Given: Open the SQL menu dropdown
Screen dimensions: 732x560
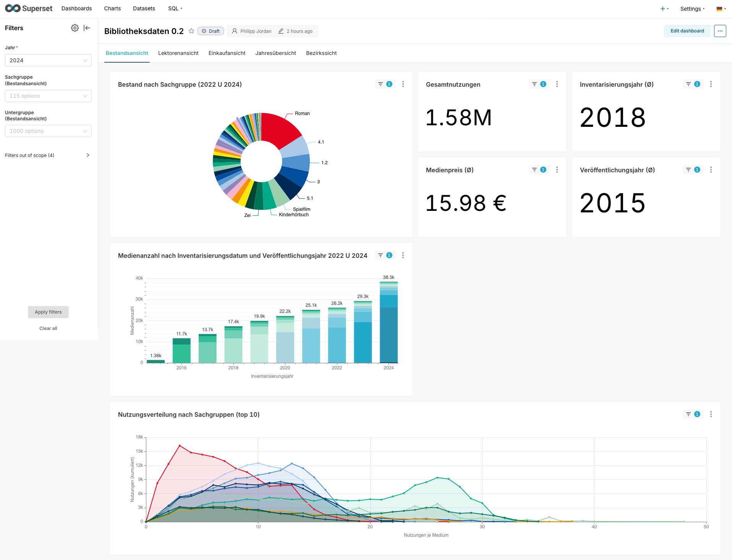Looking at the screenshot, I should pos(175,8).
